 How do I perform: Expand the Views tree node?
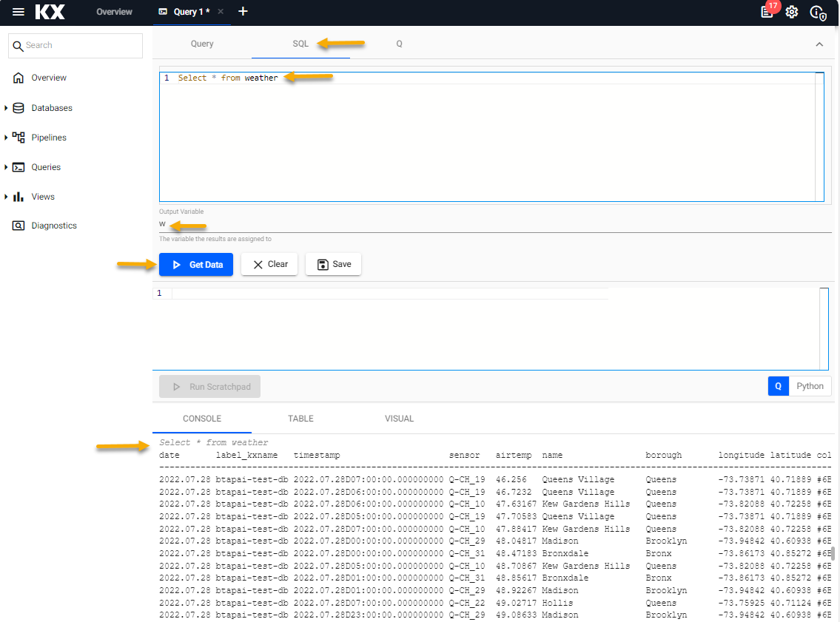click(6, 197)
